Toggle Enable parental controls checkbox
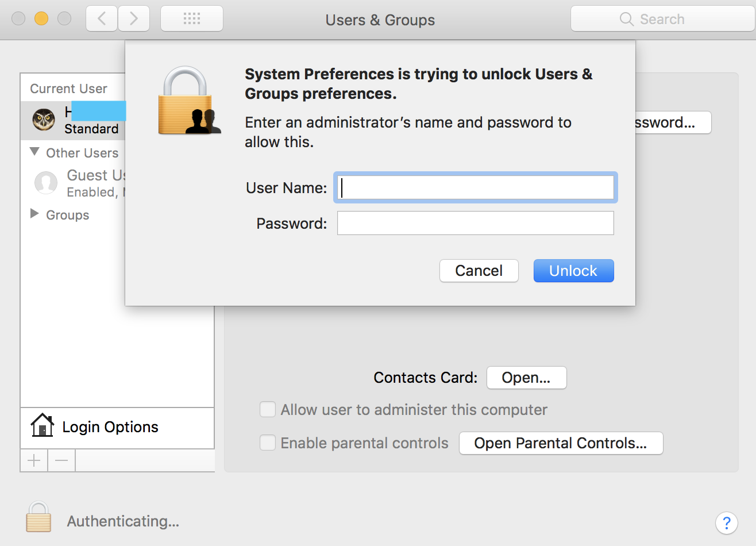 click(268, 443)
